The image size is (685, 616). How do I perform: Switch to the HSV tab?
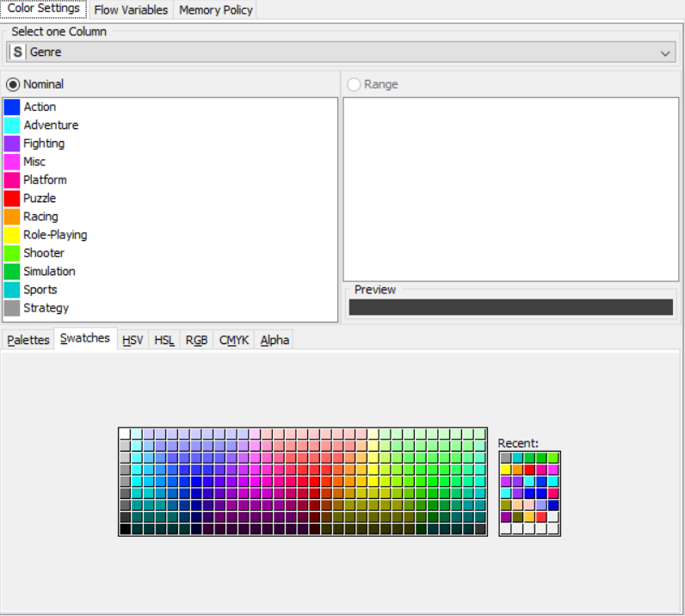coord(133,340)
